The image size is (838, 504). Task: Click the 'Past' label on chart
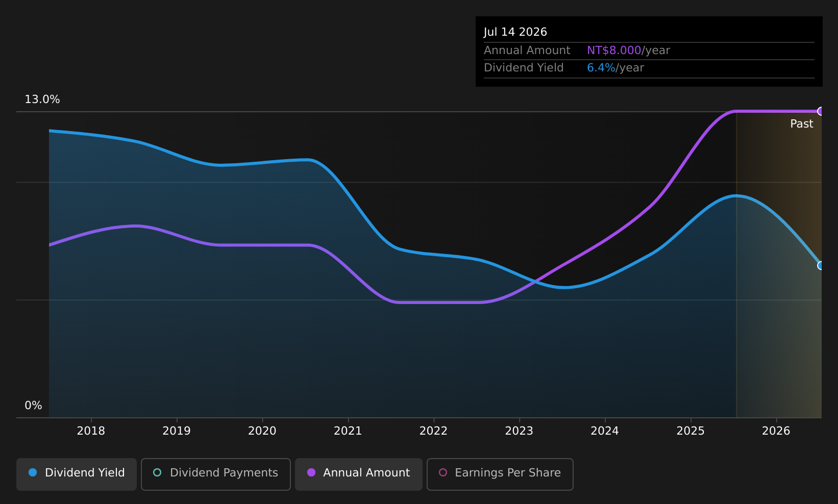(802, 124)
